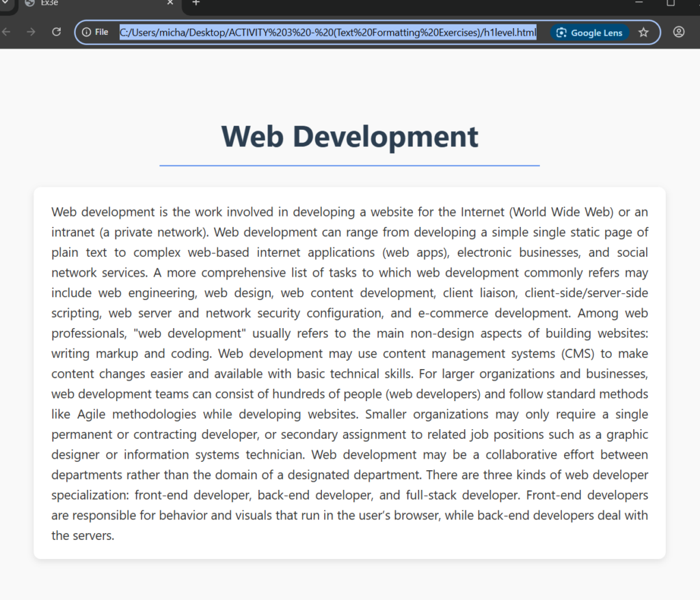Maximize the browser window
This screenshot has width=700, height=600.
tap(671, 3)
